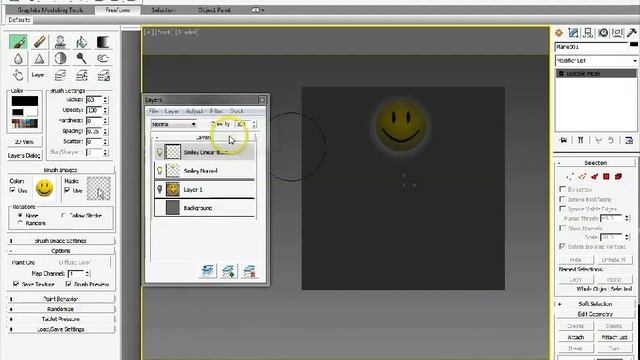Collapse the Selection rollout
The image size is (640, 360).
coord(595,163)
